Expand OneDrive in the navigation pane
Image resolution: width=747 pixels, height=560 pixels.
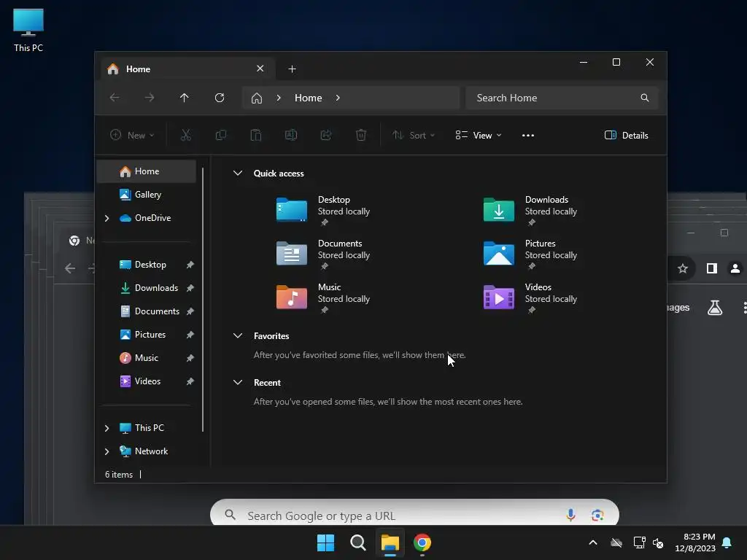(107, 218)
